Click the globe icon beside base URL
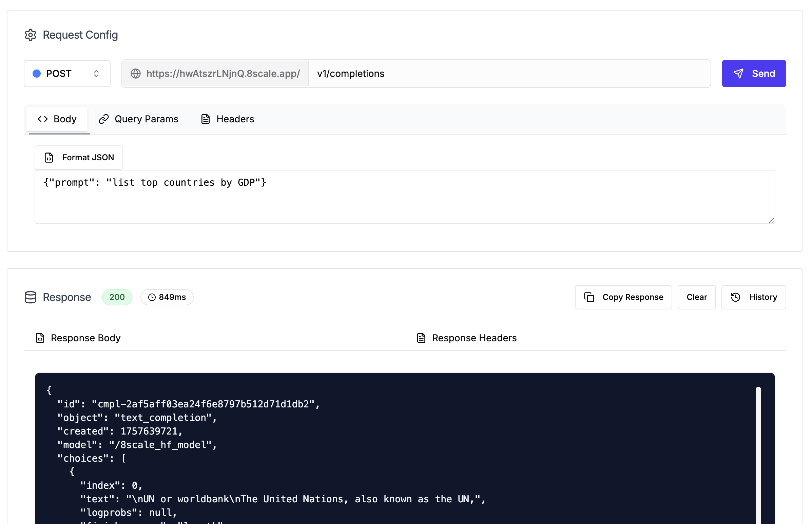The image size is (812, 524). click(136, 74)
